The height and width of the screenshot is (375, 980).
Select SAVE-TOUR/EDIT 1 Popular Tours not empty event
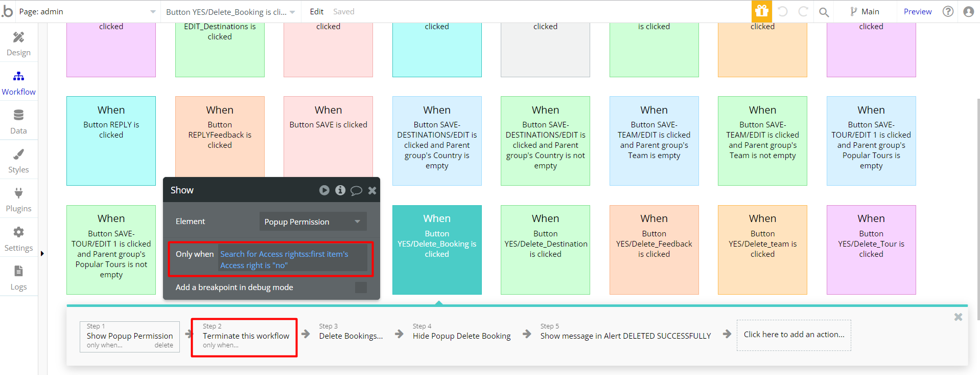pos(111,250)
